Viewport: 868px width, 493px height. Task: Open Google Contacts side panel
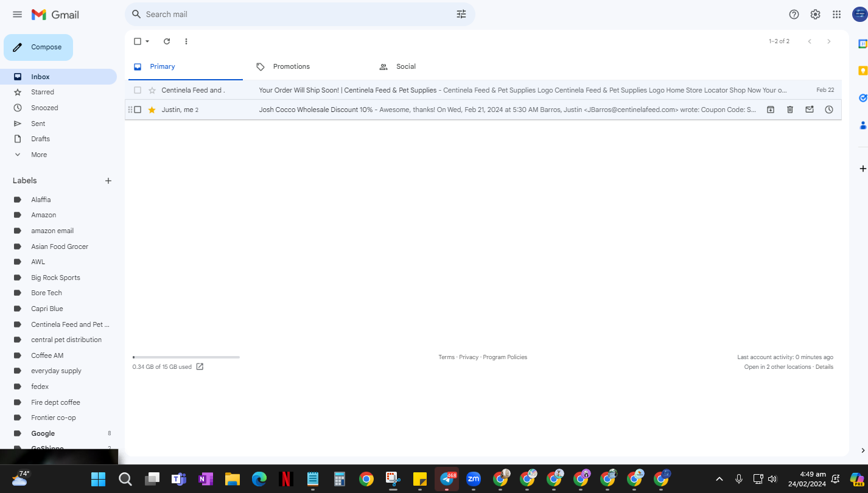click(863, 125)
